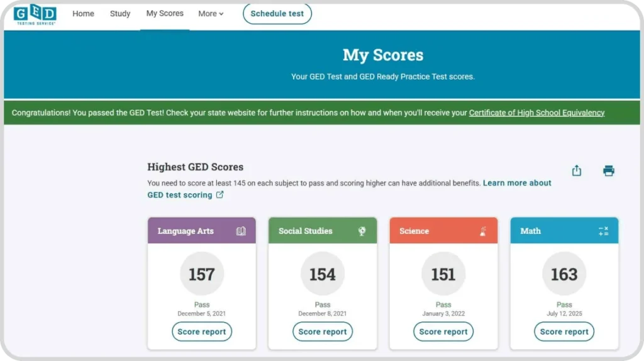This screenshot has height=361, width=644.
Task: Go to the Home tab
Action: point(84,14)
